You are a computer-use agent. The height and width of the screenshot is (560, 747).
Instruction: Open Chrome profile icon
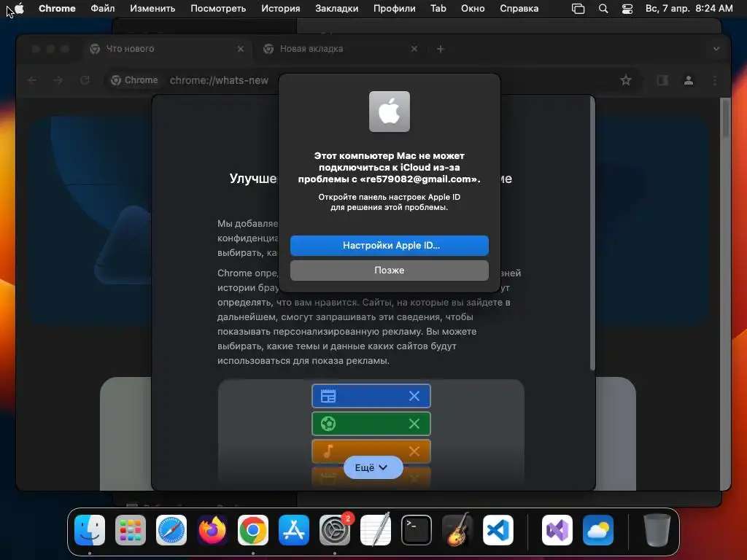(689, 80)
